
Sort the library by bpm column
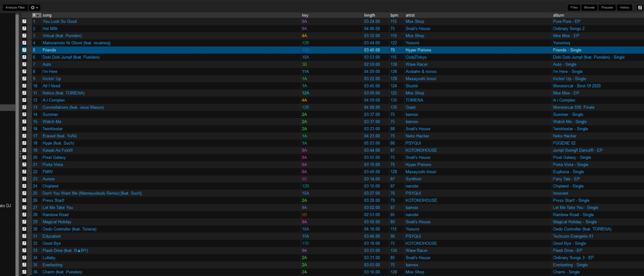tap(394, 15)
